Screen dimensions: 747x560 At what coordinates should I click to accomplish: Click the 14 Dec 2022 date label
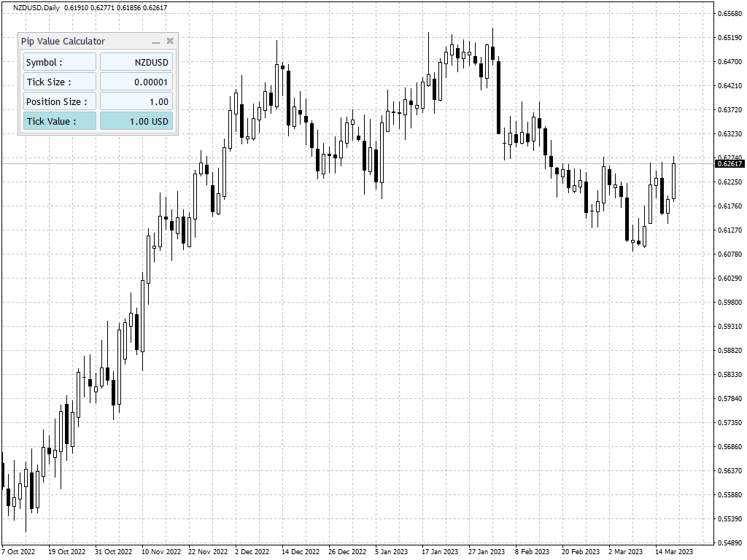point(300,551)
